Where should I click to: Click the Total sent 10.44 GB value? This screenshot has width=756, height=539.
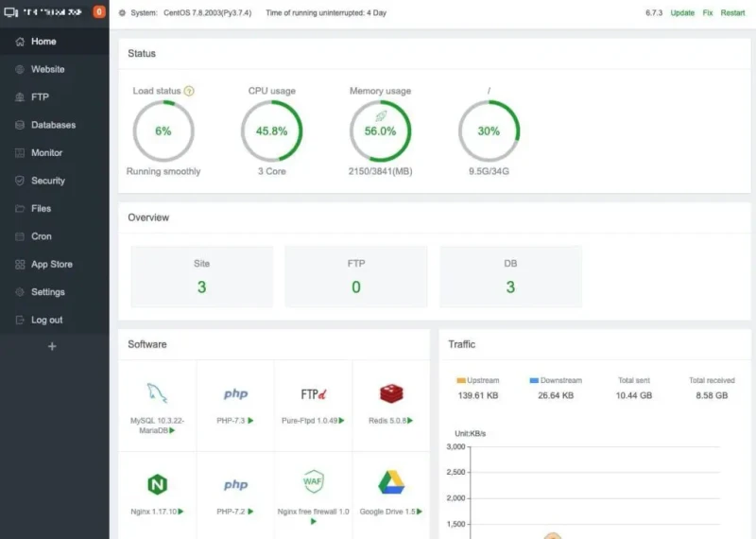tap(634, 395)
